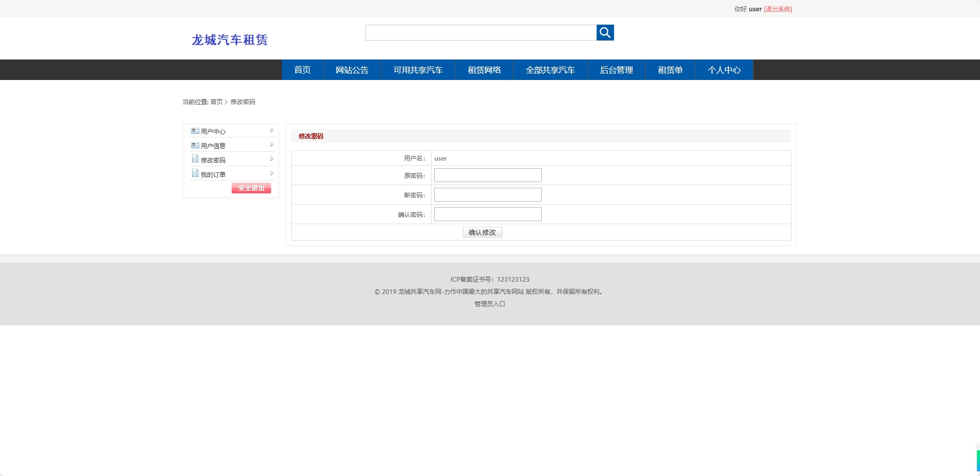Click the 我的订单 document icon
This screenshot has width=980, height=476.
point(195,173)
